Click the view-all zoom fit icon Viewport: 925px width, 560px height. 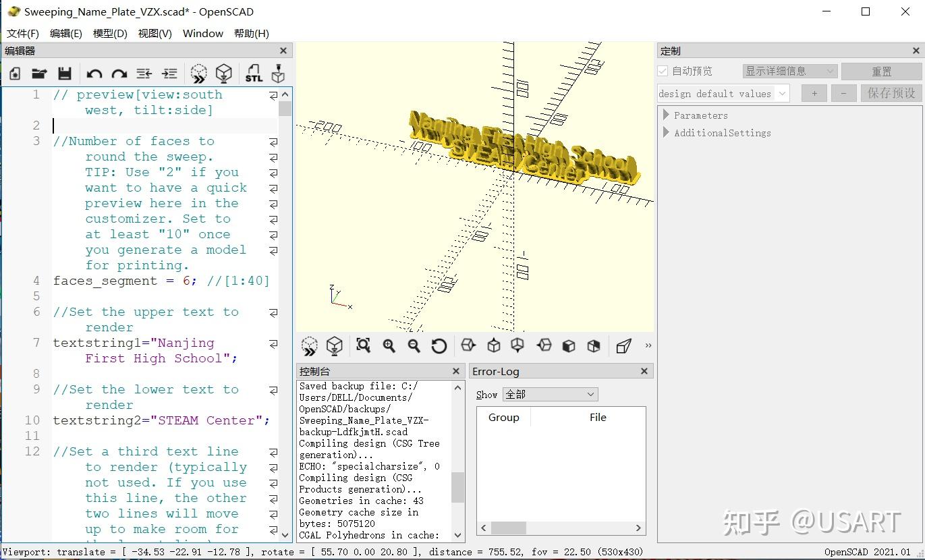[363, 345]
